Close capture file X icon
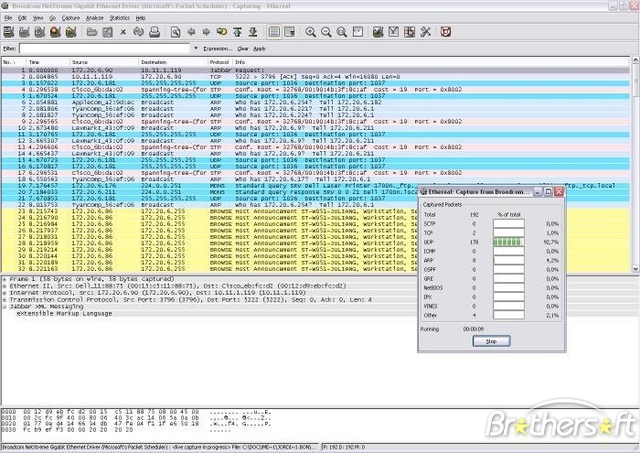640x453 pixels. click(123, 32)
